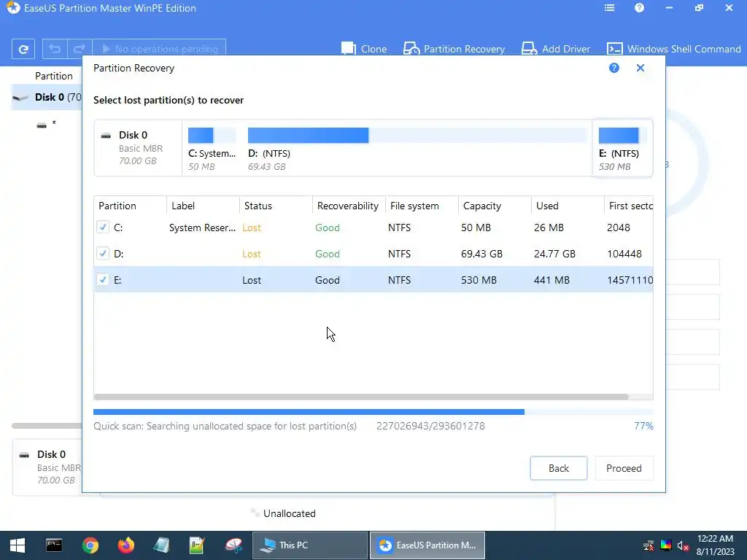Open help inside Partition Recovery dialog
Viewport: 747px width, 560px height.
pyautogui.click(x=614, y=68)
